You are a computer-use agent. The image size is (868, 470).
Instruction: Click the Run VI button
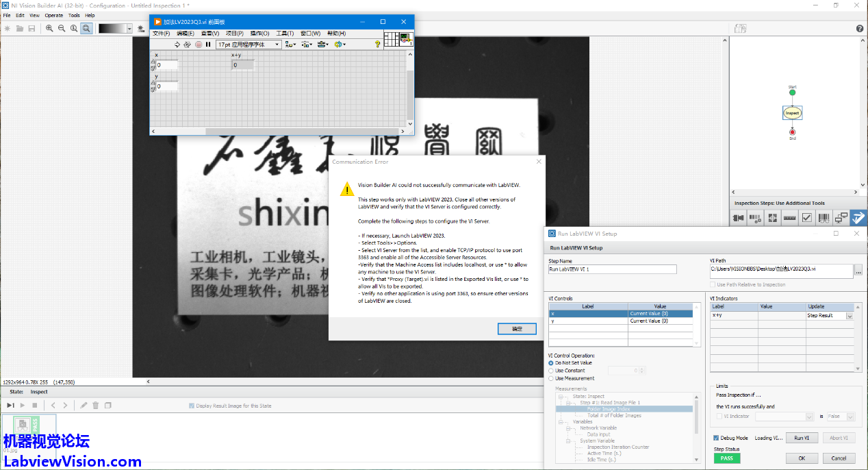click(x=802, y=438)
